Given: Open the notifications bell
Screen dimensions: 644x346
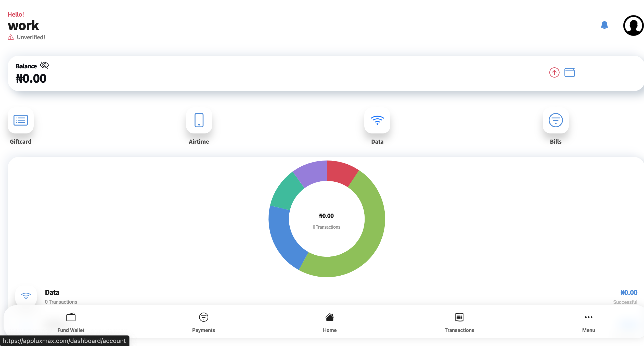Looking at the screenshot, I should [604, 25].
